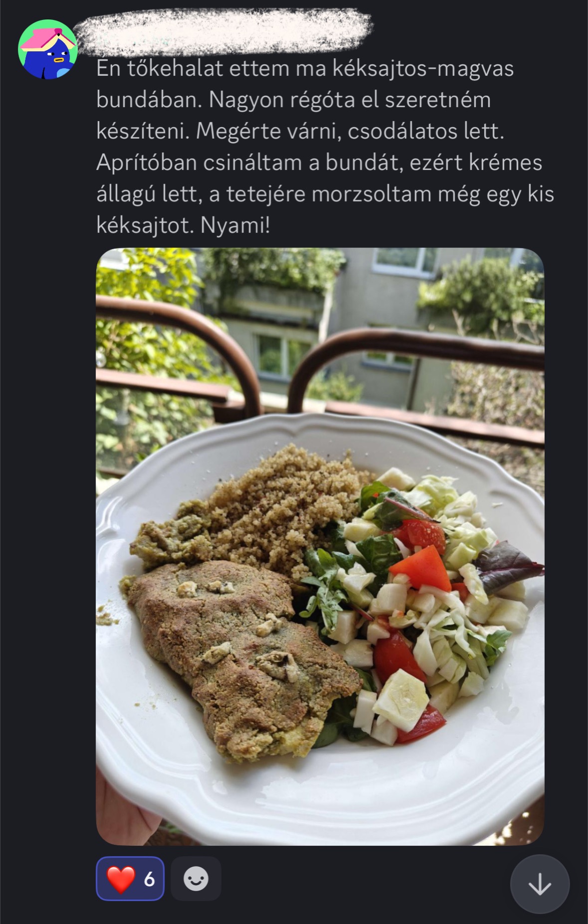Click the word kéksajtos-magvas in the message
The width and height of the screenshot is (588, 924).
click(x=423, y=69)
